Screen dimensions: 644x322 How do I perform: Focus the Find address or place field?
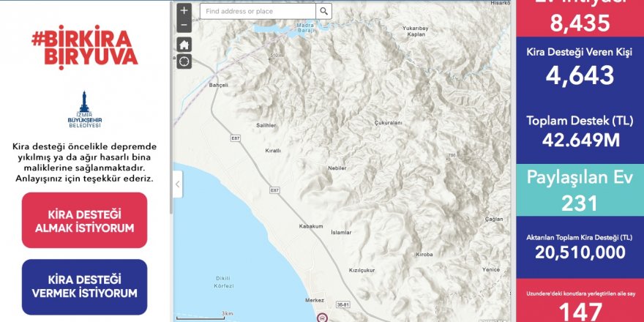(258, 11)
